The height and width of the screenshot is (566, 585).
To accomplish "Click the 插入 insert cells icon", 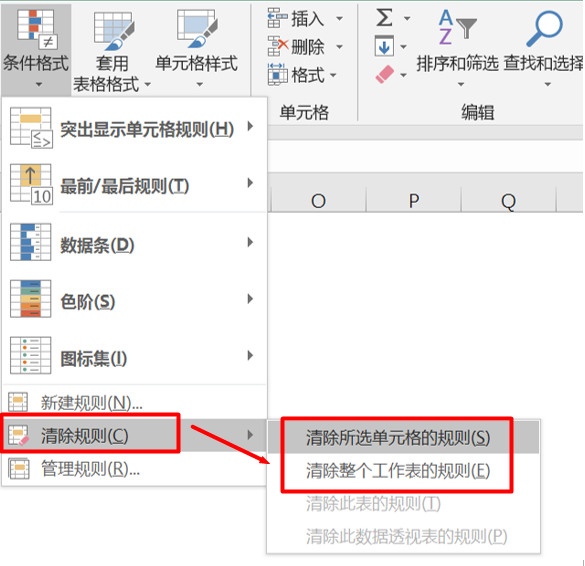I will click(x=277, y=18).
